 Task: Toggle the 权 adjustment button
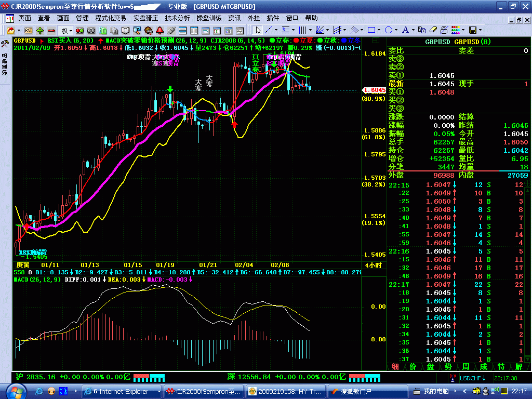tap(64, 30)
